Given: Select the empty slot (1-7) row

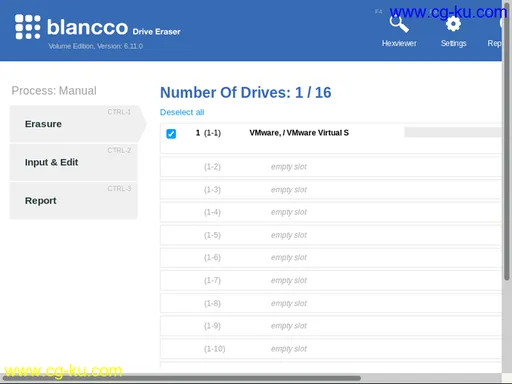Looking at the screenshot, I should [331, 280].
